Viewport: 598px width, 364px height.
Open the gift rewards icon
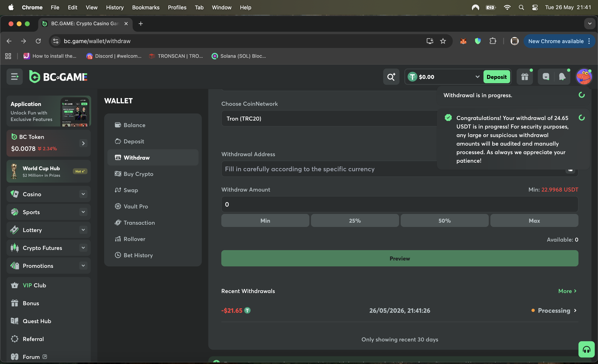click(525, 77)
